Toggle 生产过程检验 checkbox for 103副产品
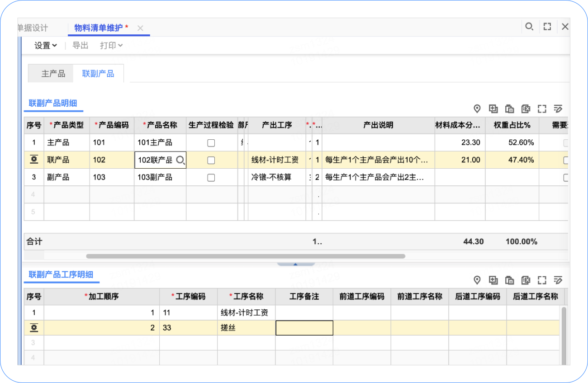 (x=211, y=178)
